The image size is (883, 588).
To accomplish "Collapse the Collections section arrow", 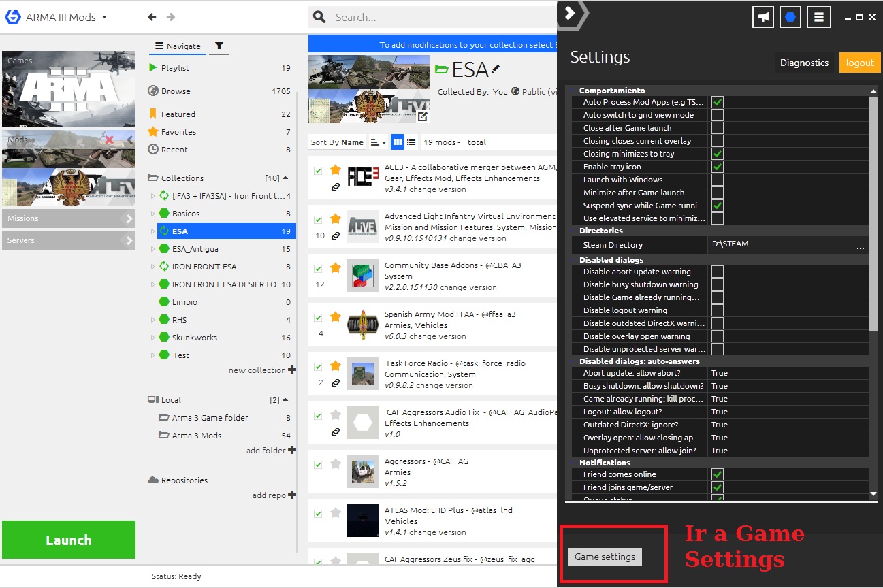I will [285, 178].
